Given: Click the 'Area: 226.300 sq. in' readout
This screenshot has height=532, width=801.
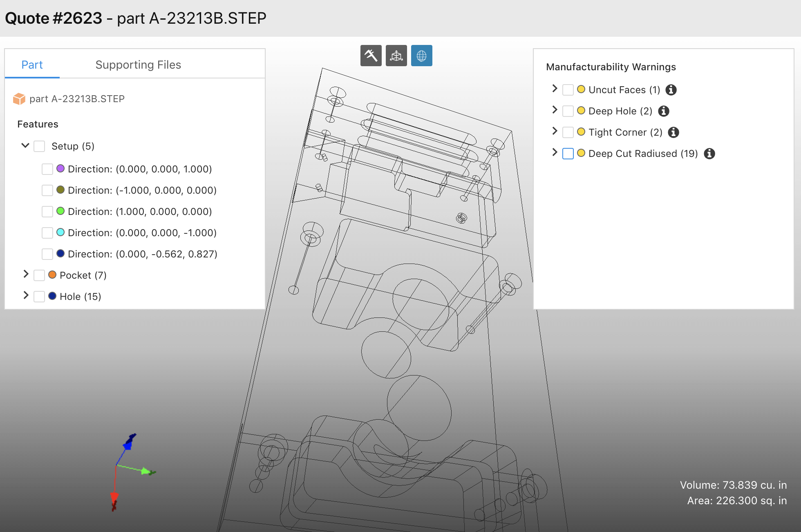Looking at the screenshot, I should click(x=737, y=501).
